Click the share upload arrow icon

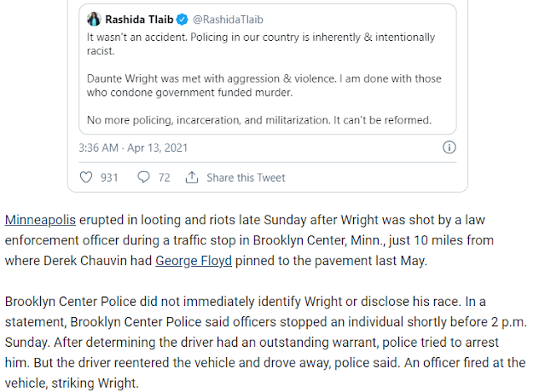pos(192,177)
